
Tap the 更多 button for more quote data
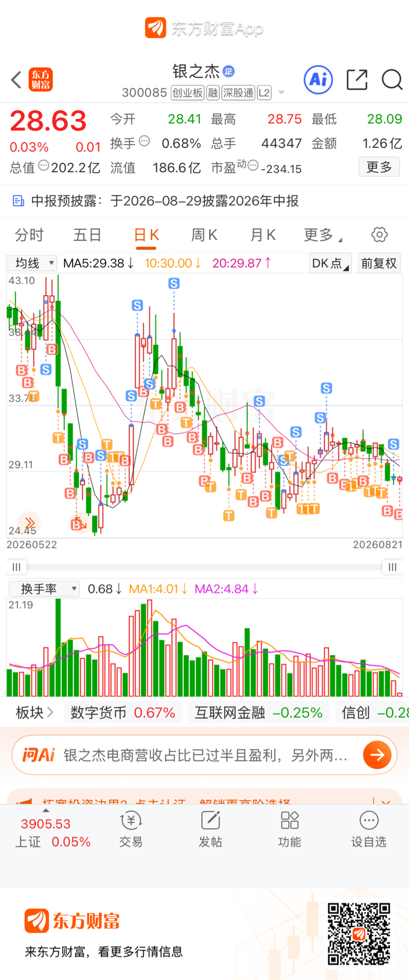tap(379, 167)
